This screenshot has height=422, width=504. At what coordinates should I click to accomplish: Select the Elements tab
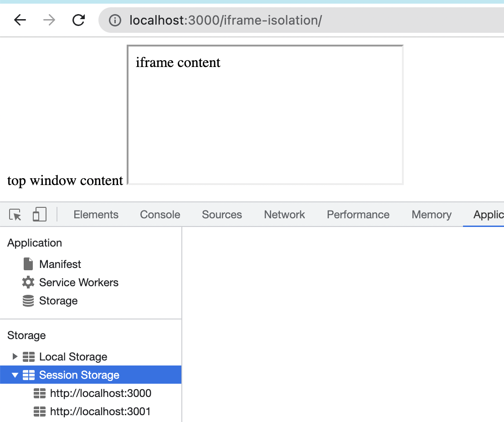click(96, 214)
